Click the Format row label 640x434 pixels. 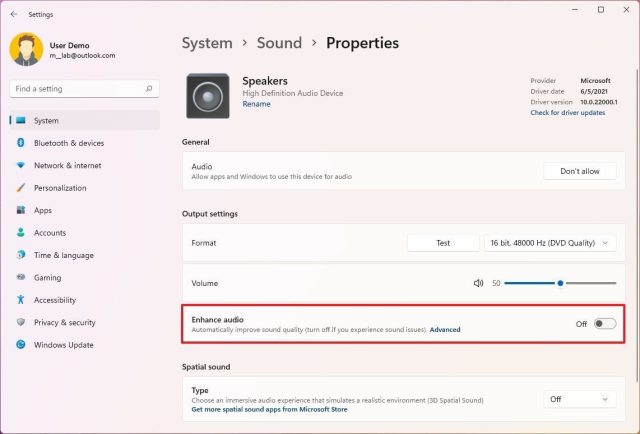[x=204, y=243]
